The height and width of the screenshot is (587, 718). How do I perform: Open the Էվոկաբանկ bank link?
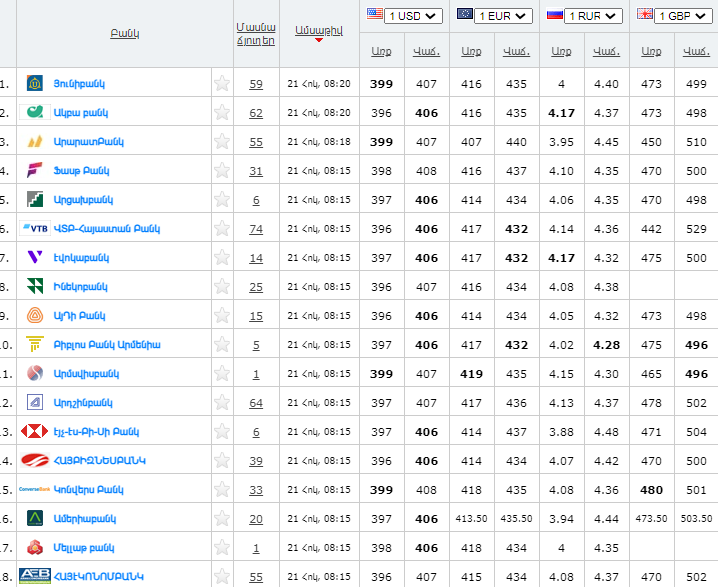point(82,258)
